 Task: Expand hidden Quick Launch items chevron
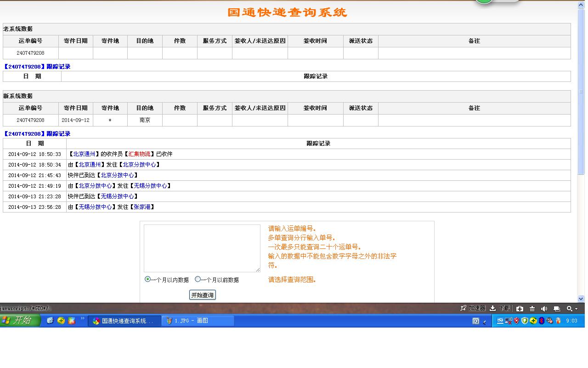point(83,318)
